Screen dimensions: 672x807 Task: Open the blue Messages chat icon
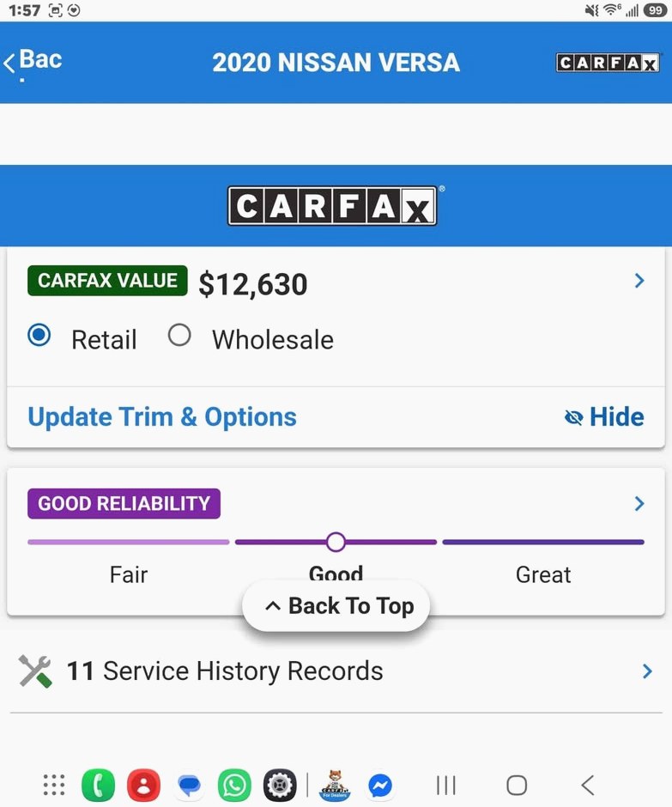click(190, 786)
